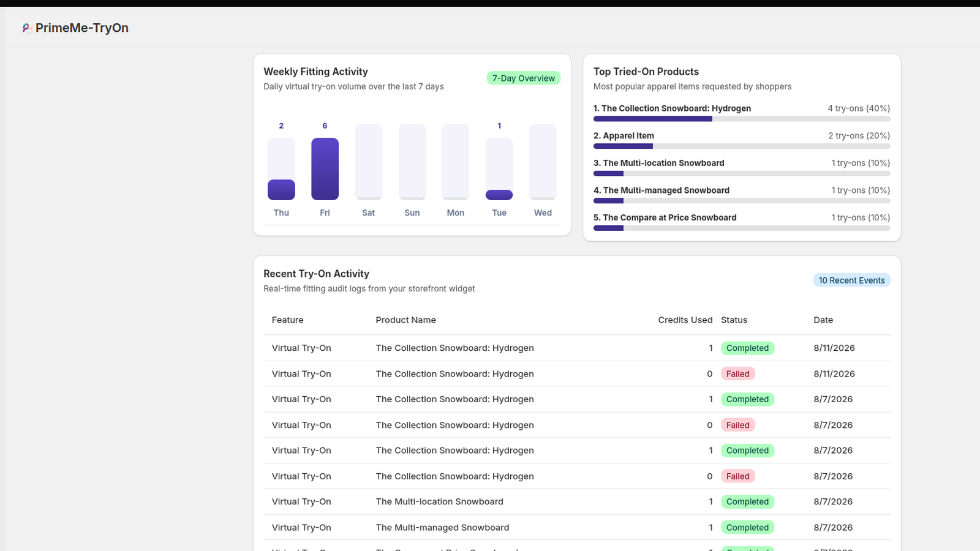This screenshot has height=551, width=980.
Task: Click the Apparel Item progress bar
Action: pyautogui.click(x=742, y=146)
